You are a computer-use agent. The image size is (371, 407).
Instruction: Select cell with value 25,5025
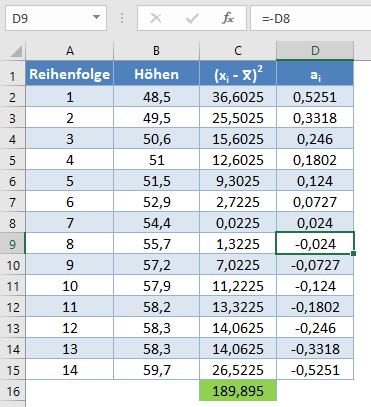[x=238, y=118]
